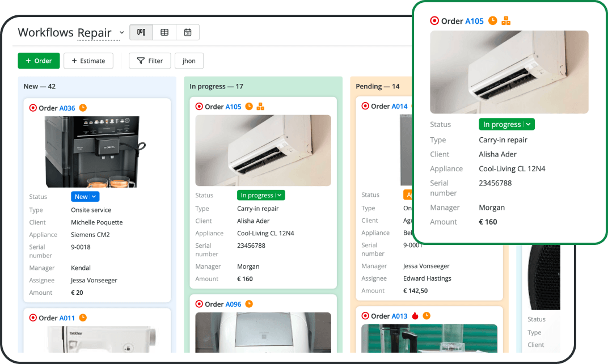Click the clock icon on Order A011
608x364 pixels.
[83, 318]
